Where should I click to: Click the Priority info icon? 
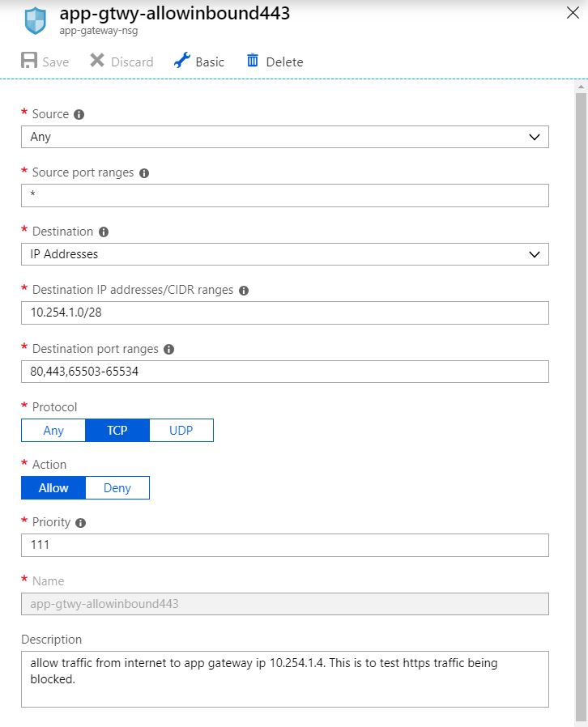point(81,522)
